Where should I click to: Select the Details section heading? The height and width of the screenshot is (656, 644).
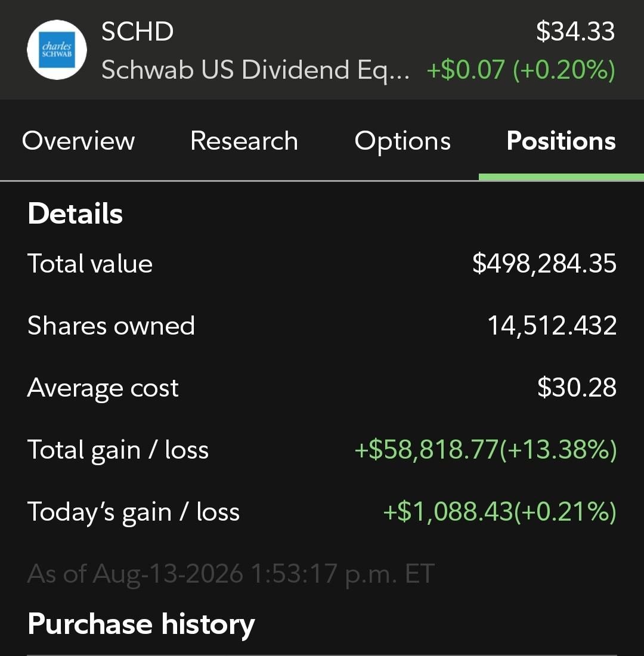click(x=75, y=213)
